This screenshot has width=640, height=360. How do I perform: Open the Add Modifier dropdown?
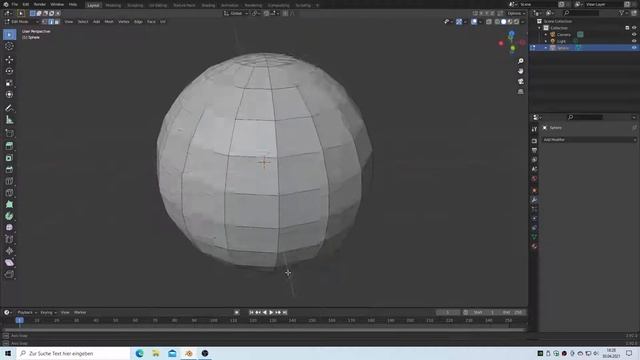click(589, 140)
